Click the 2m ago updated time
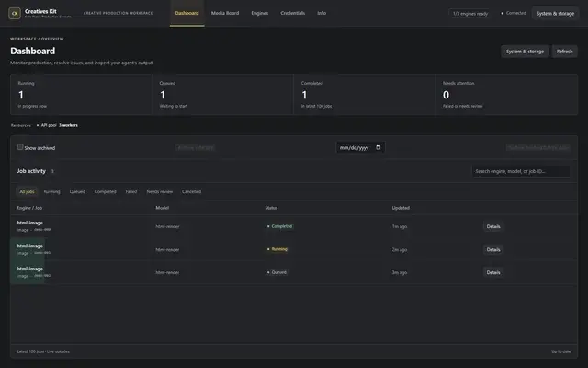This screenshot has height=368, width=588. [400, 249]
